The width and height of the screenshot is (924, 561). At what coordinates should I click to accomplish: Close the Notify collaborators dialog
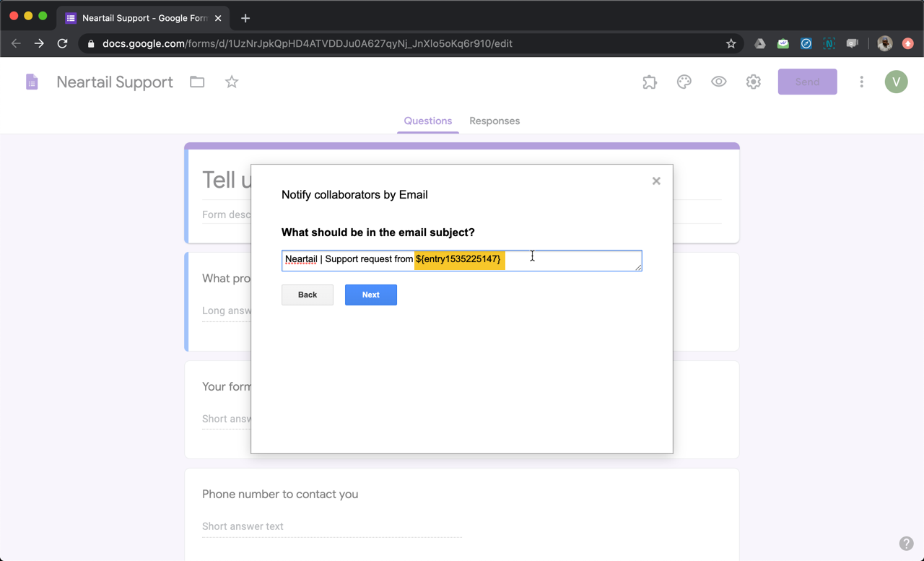click(x=656, y=181)
